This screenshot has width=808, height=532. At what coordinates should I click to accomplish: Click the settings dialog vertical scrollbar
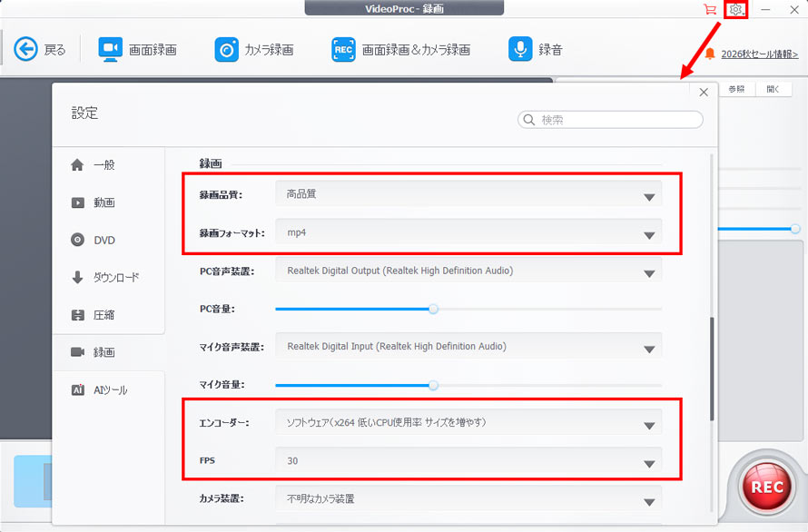(x=712, y=369)
